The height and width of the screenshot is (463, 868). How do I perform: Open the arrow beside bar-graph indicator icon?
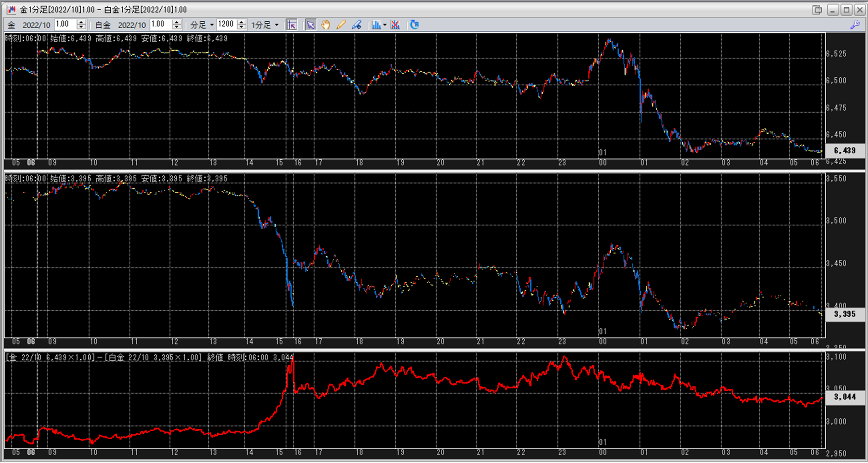tap(385, 25)
